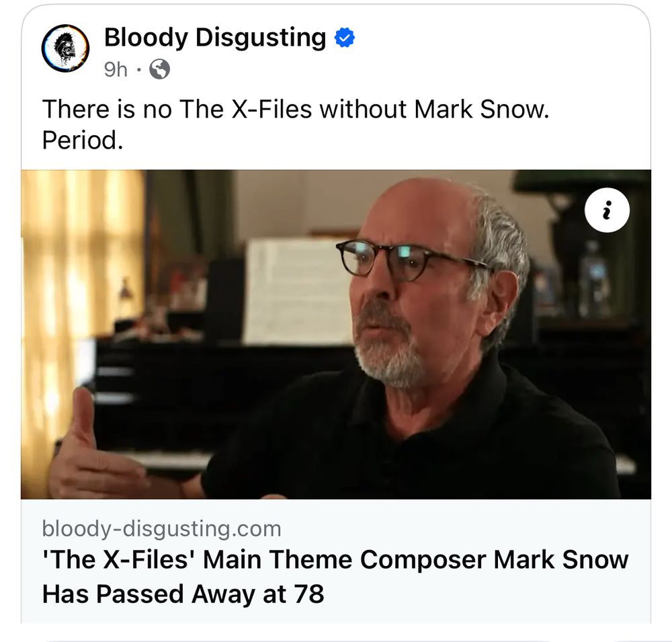Click the sheet music in the photo
The image size is (672, 642).
tap(297, 292)
